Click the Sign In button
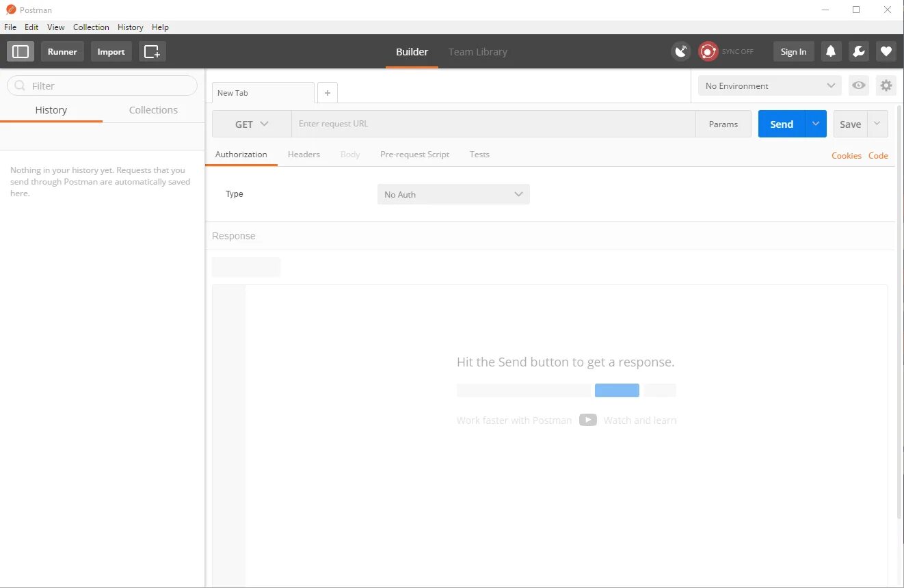 [793, 51]
